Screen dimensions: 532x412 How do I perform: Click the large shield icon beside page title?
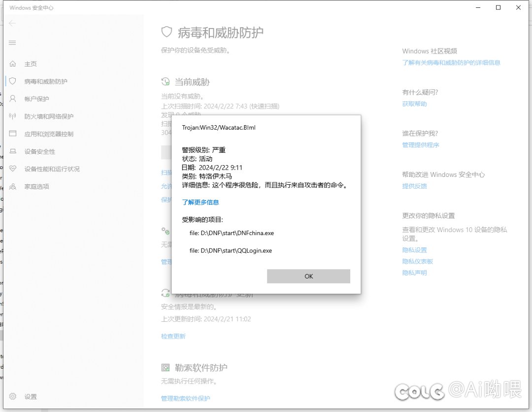click(166, 32)
